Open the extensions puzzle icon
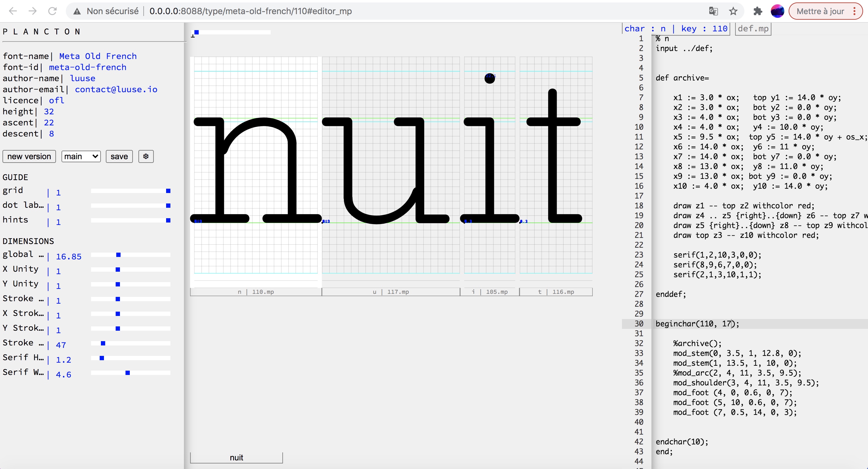868x469 pixels. click(758, 11)
